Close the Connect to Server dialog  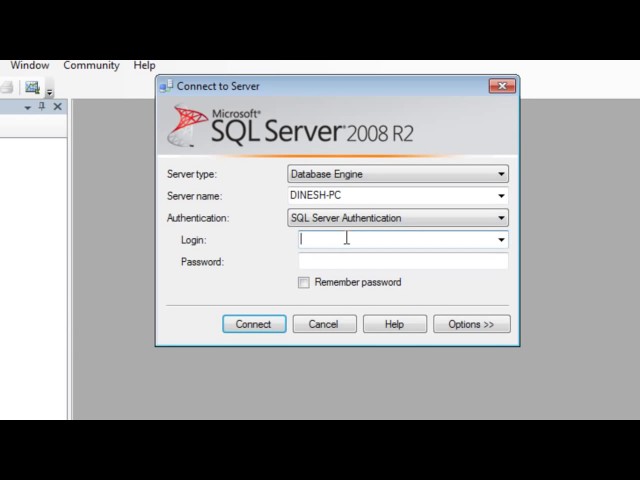point(502,86)
